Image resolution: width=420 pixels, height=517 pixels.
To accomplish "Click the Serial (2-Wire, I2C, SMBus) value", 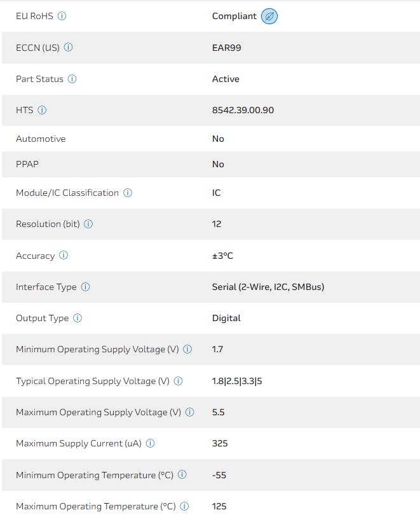I will [x=268, y=287].
